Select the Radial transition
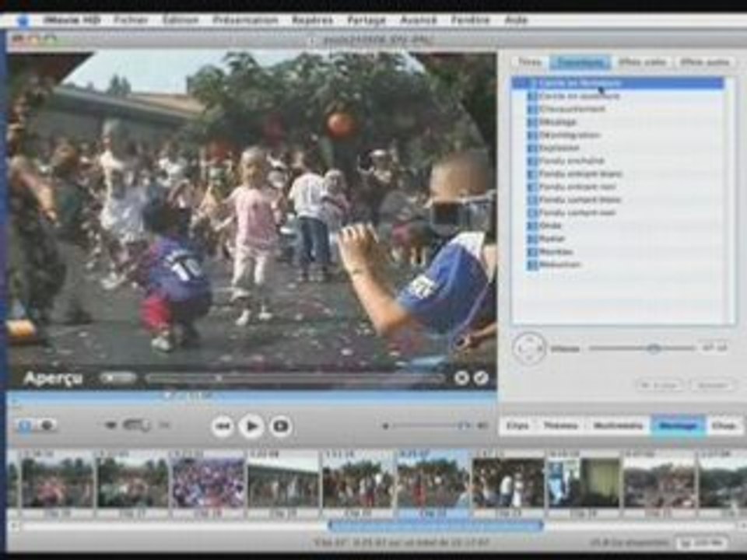This screenshot has height=560, width=747. 618,238
